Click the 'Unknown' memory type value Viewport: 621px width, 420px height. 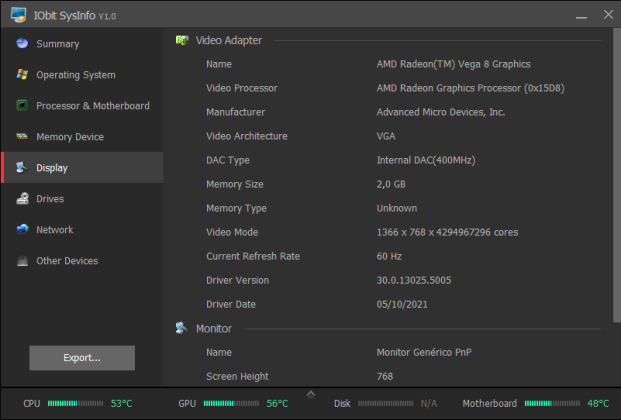397,208
